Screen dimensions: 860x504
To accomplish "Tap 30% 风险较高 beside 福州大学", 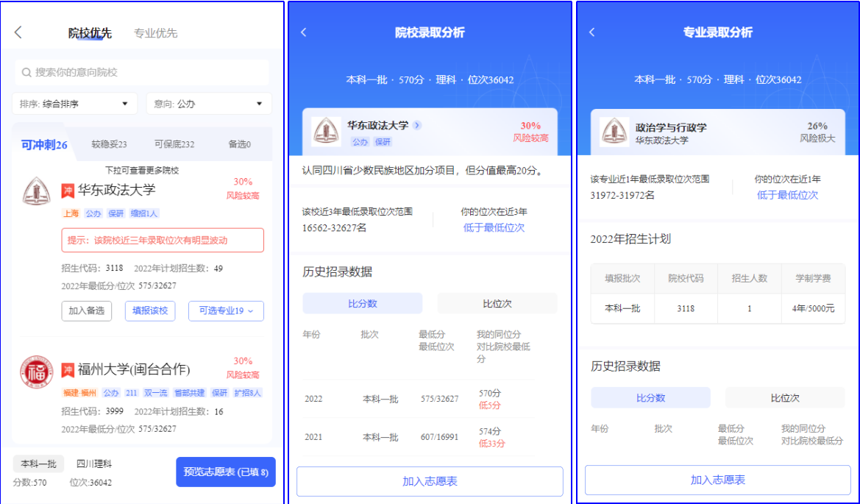I will (243, 368).
